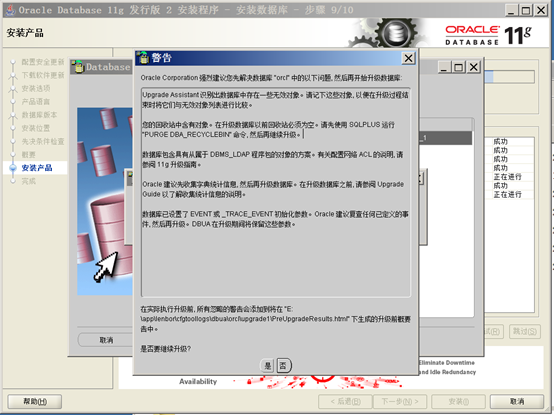Select the 安装产品 step in sidebar

click(37, 168)
